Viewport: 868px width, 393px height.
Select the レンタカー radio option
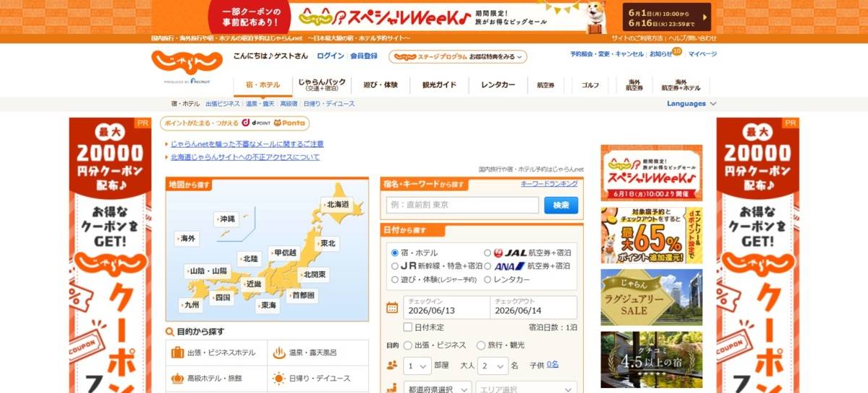pos(488,279)
